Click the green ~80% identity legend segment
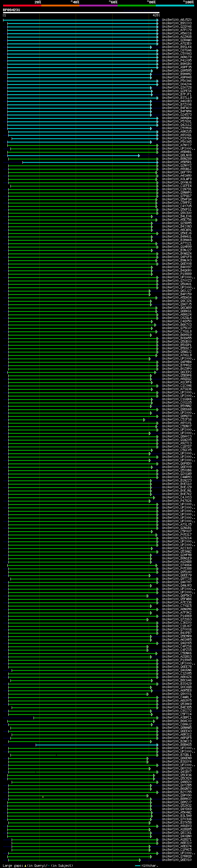The width and height of the screenshot is (197, 868). tap(137, 6)
